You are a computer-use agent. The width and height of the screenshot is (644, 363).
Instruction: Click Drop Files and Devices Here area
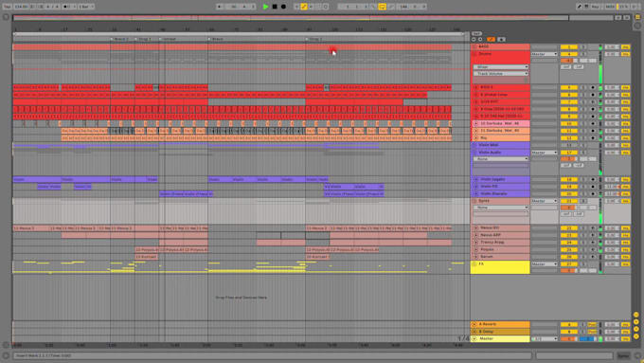pos(241,298)
